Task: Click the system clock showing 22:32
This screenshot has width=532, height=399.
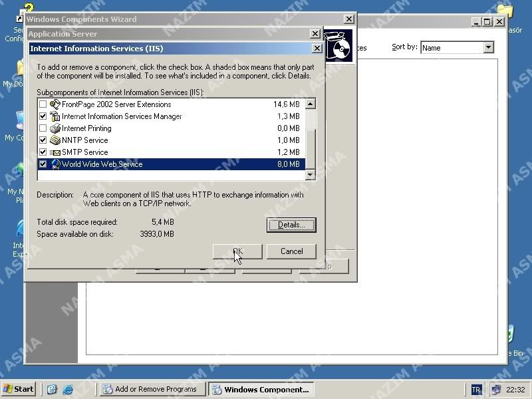Action: (515, 390)
